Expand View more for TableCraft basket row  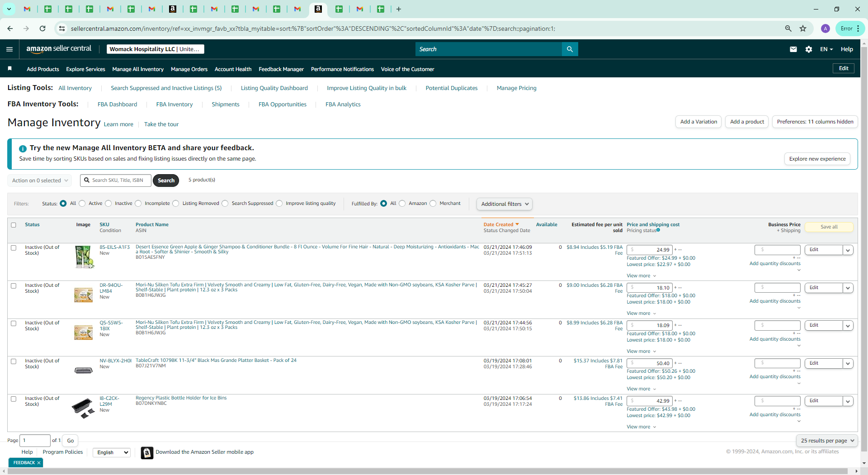click(641, 389)
